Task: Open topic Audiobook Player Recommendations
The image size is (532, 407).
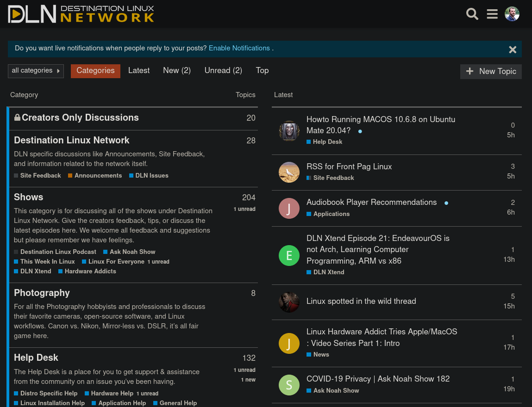Action: pyautogui.click(x=371, y=202)
